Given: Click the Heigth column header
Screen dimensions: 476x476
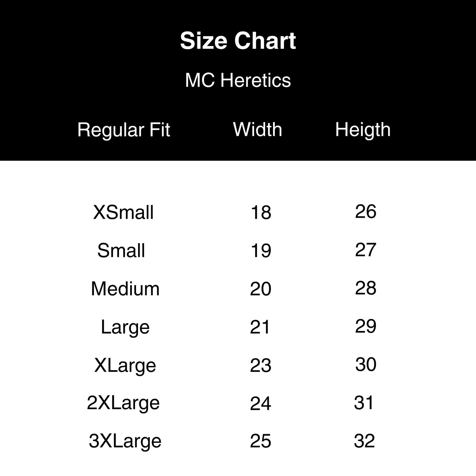Looking at the screenshot, I should [363, 129].
